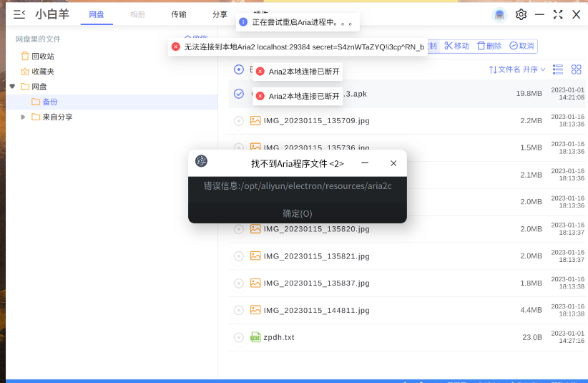Open the 文件名 升序 sort dropdown

[x=516, y=69]
